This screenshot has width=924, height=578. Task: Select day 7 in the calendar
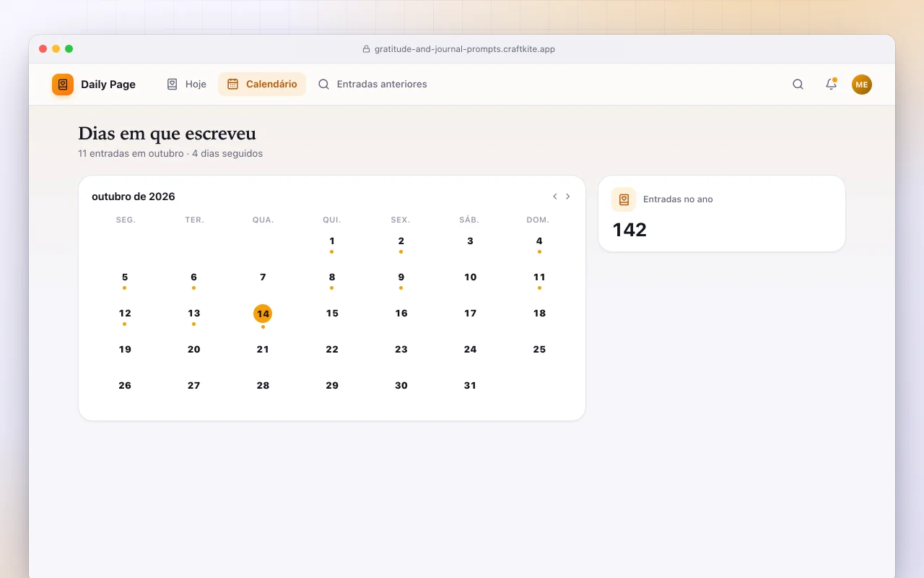pos(263,277)
